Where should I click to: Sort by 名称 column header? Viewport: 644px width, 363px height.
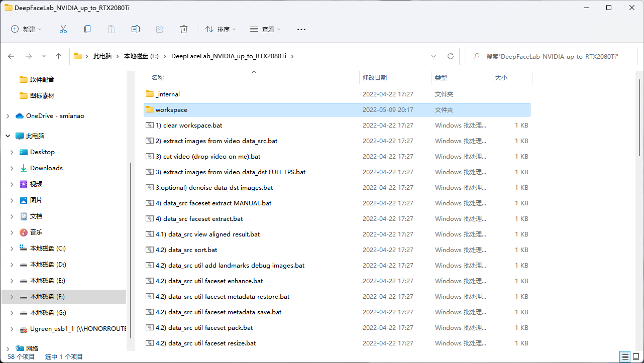pos(158,78)
